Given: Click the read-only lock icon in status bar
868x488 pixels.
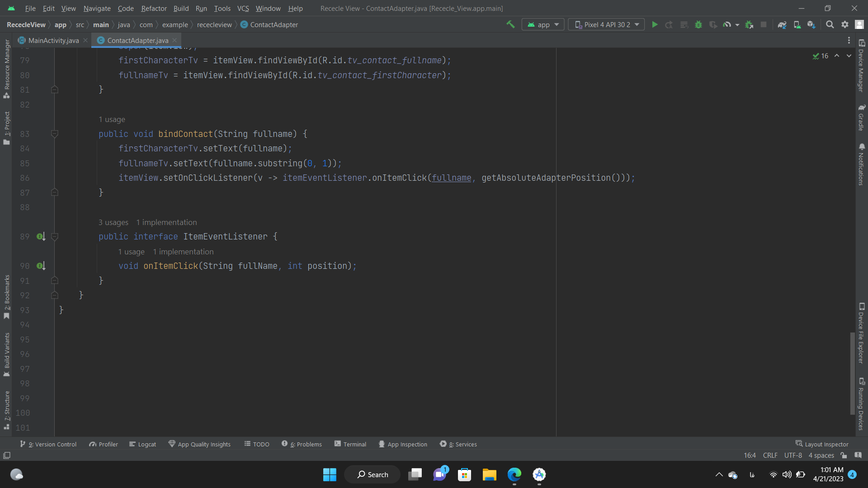Looking at the screenshot, I should [x=844, y=455].
